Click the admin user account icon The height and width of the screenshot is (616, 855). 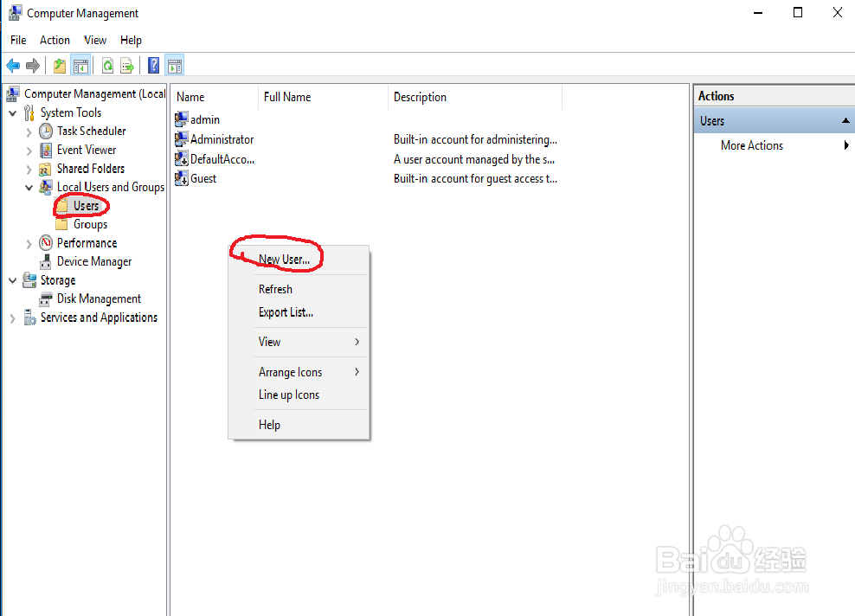[x=181, y=119]
